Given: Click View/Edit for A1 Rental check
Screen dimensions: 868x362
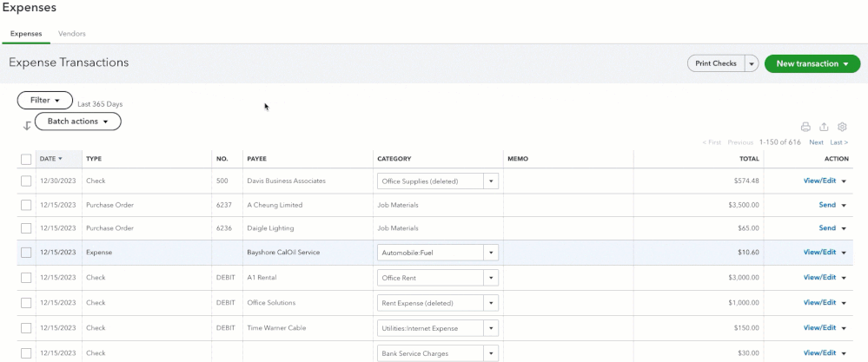Looking at the screenshot, I should coord(819,278).
